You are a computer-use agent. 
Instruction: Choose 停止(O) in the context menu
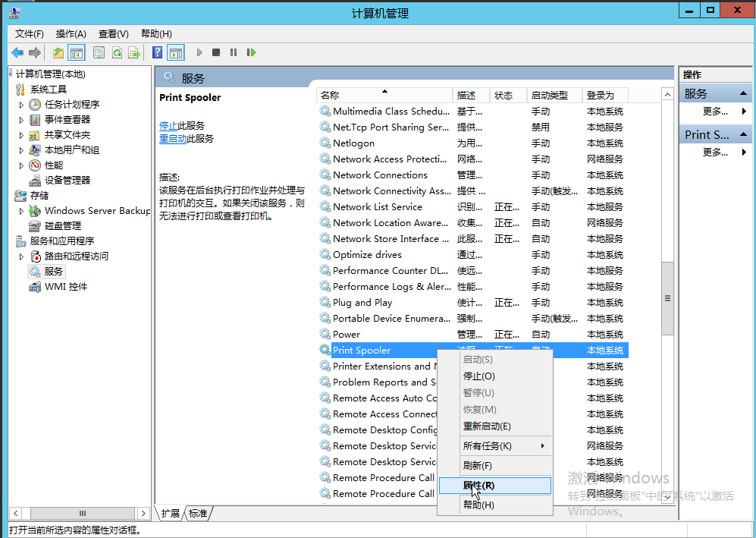495,376
